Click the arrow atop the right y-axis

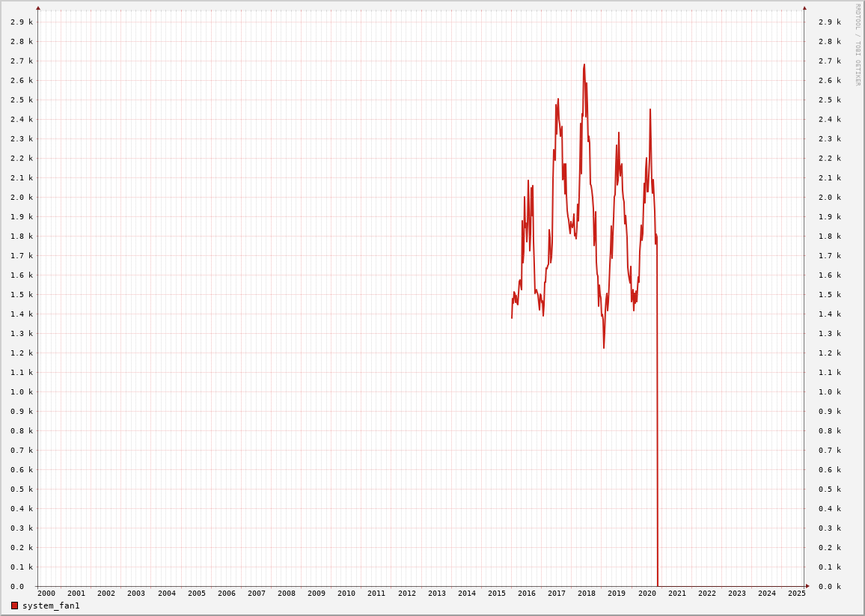coord(804,8)
